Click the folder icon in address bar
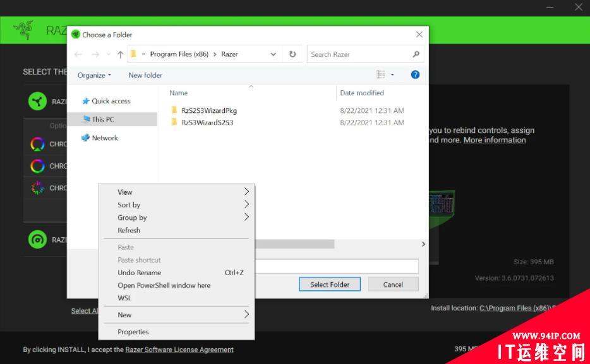The width and height of the screenshot is (590, 364). coord(133,54)
